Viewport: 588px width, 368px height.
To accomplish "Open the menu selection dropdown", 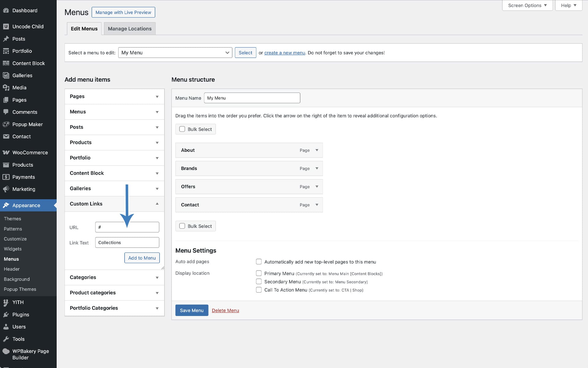I will click(175, 53).
